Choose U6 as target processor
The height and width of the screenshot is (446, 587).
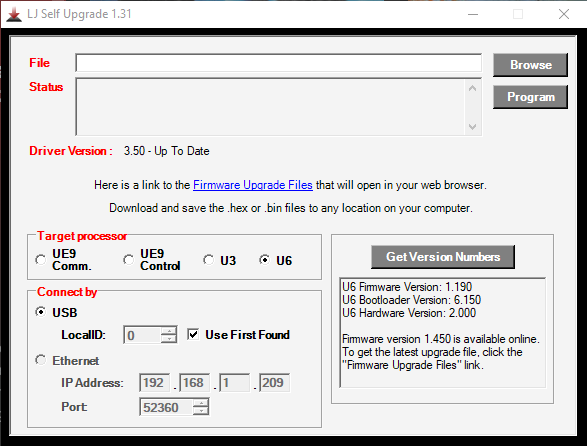click(x=264, y=260)
